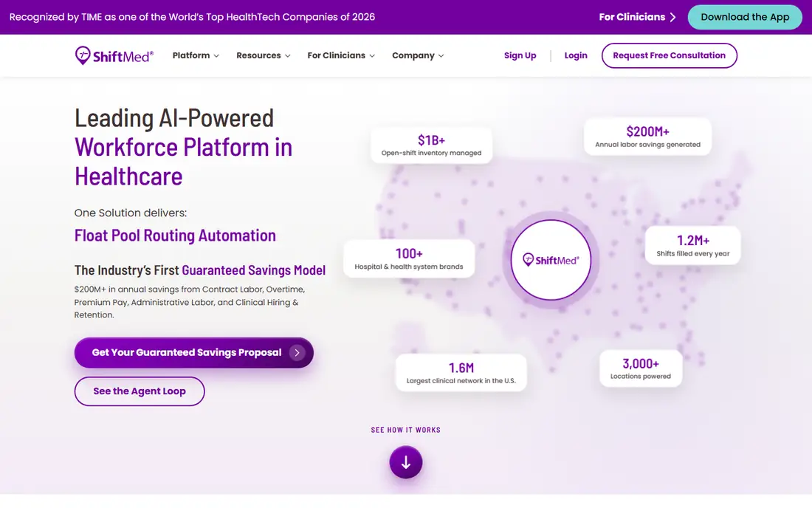Click the Sign Up link

click(x=520, y=55)
